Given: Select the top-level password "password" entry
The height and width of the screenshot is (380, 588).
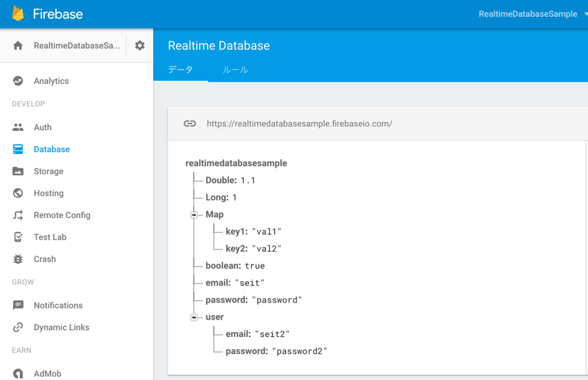Looking at the screenshot, I should click(253, 300).
